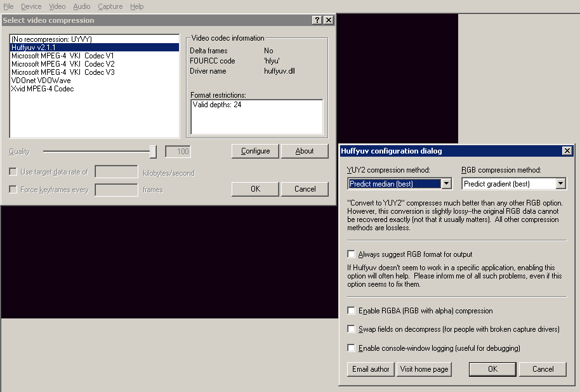This screenshot has height=392, width=580.
Task: Click the Configure button
Action: [x=255, y=151]
